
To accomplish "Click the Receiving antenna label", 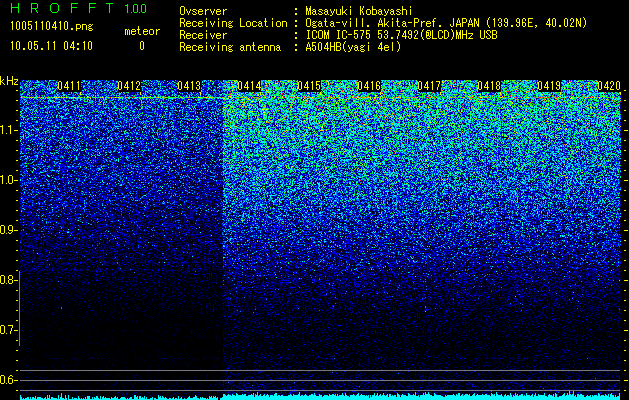I will tap(230, 47).
